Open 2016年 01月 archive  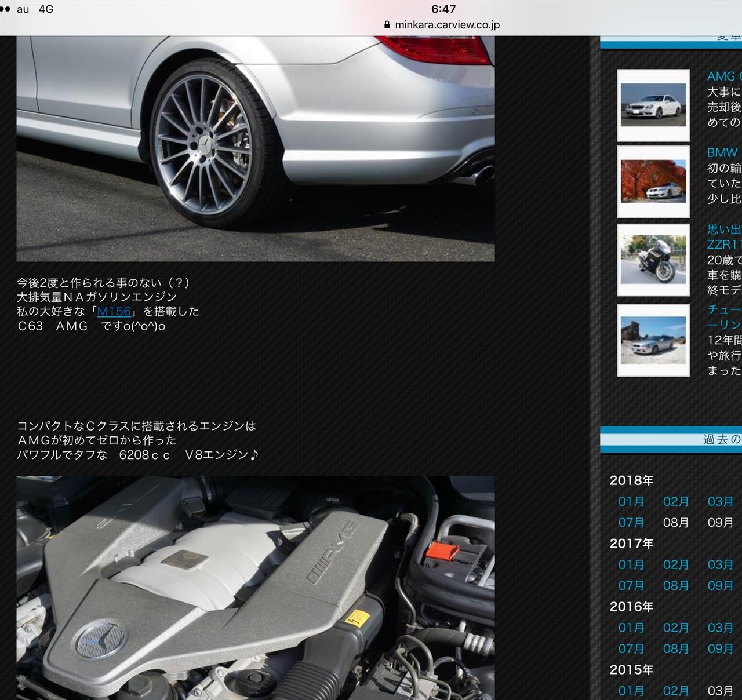[x=631, y=628]
